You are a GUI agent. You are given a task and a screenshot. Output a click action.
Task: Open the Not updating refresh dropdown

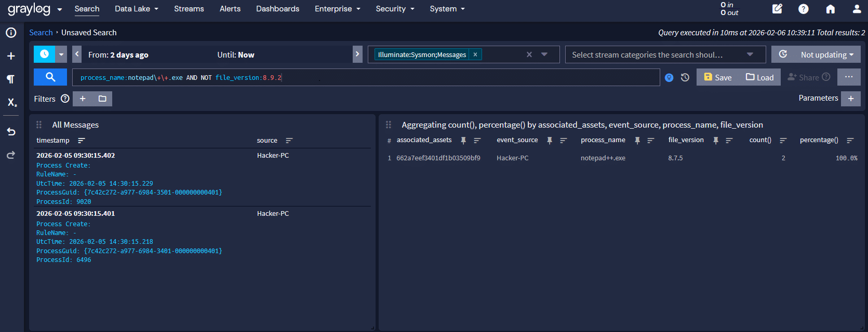(826, 54)
